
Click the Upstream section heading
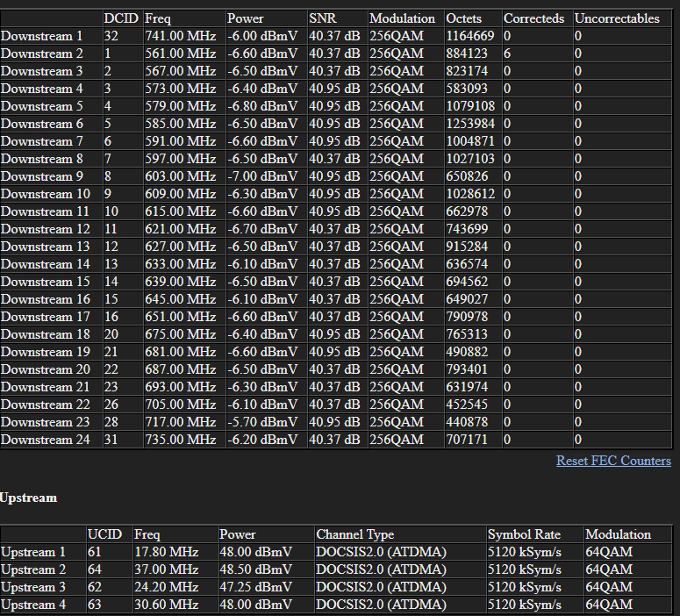[28, 498]
